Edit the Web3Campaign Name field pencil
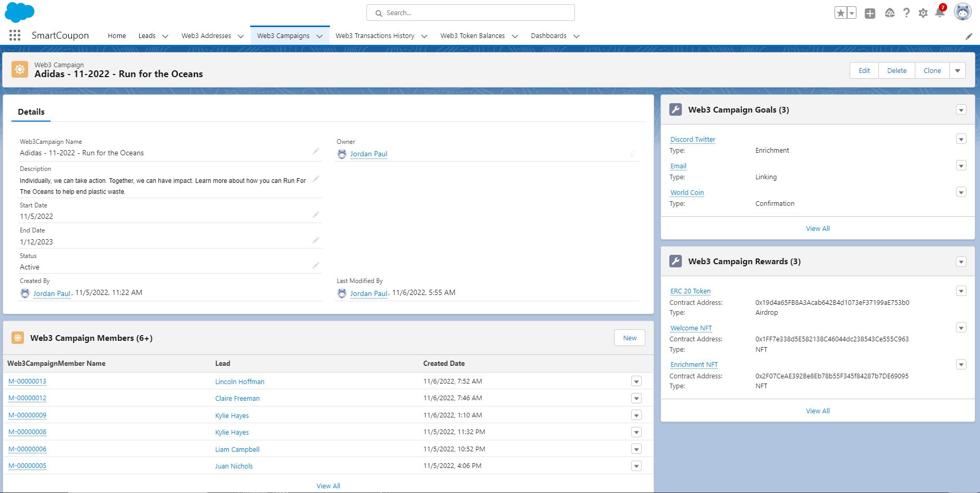The width and height of the screenshot is (980, 493). [316, 151]
